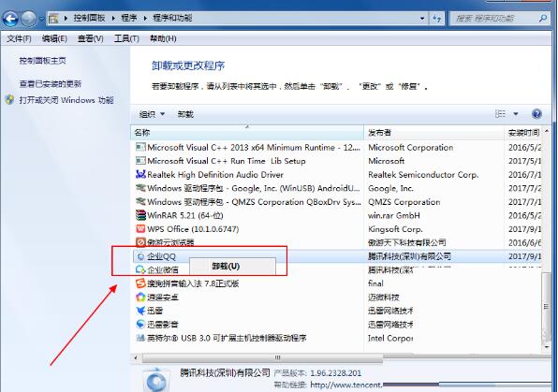Open the help question mark icon

(x=536, y=114)
